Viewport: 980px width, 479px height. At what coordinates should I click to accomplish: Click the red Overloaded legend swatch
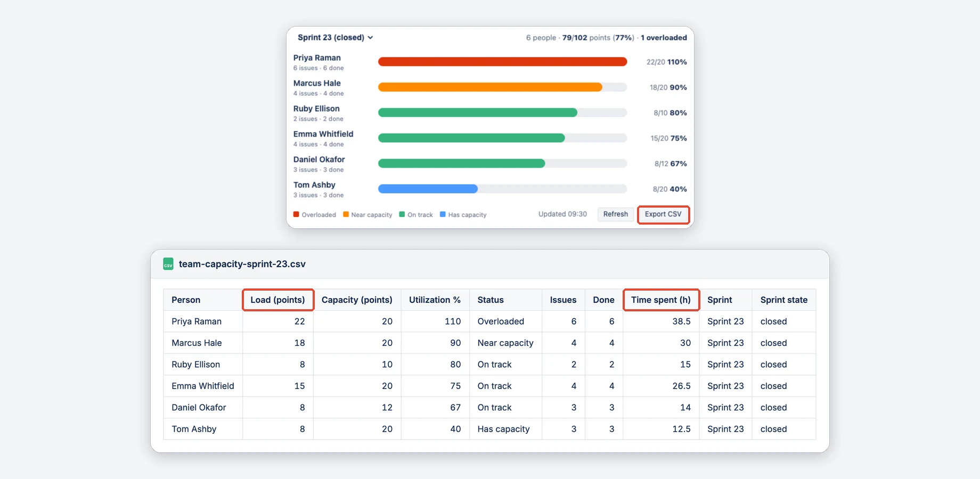point(296,214)
